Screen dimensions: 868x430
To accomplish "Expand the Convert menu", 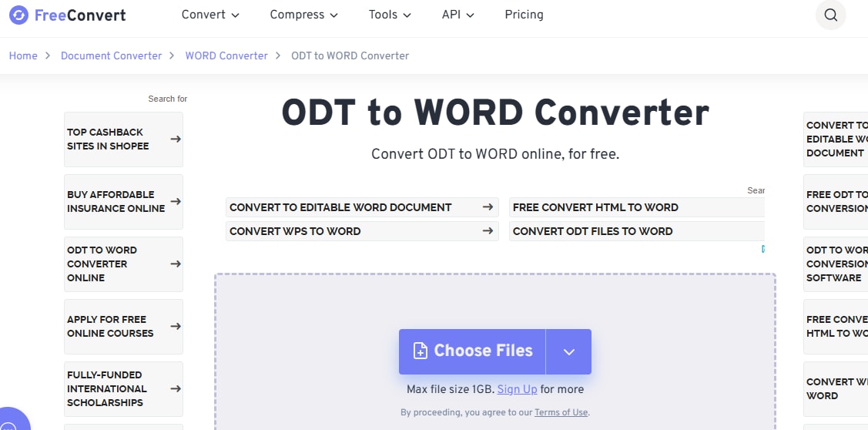I will (x=210, y=15).
